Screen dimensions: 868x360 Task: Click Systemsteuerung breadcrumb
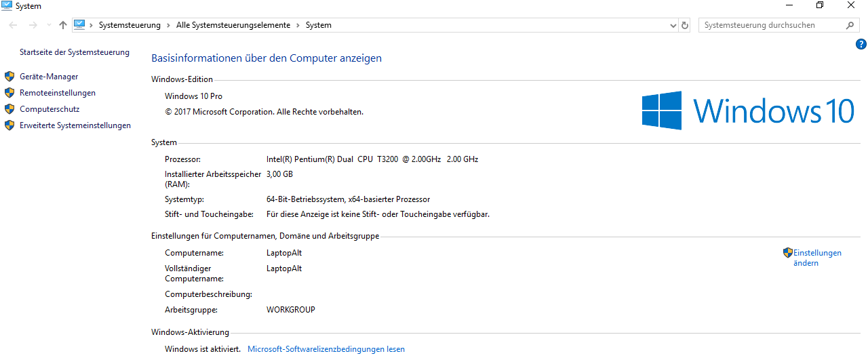[x=130, y=25]
